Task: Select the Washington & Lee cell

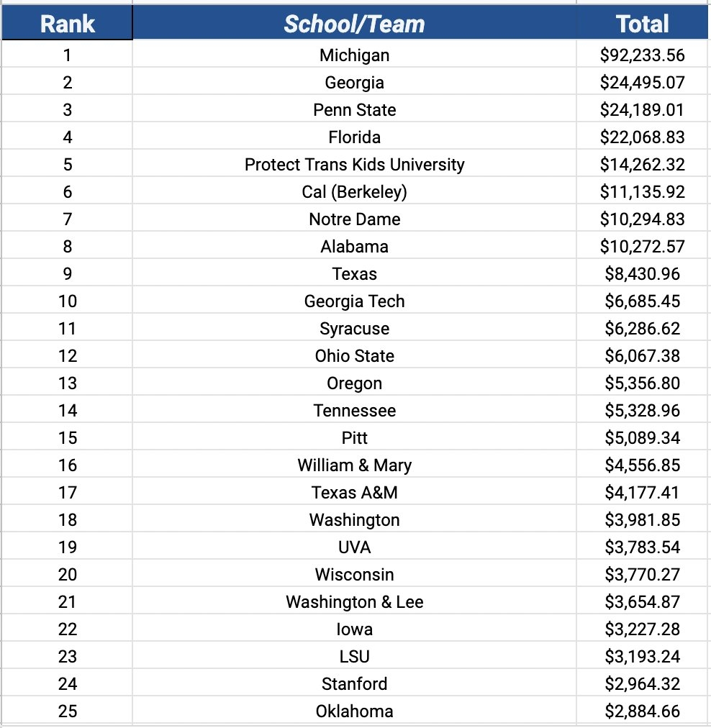Action: (x=354, y=602)
